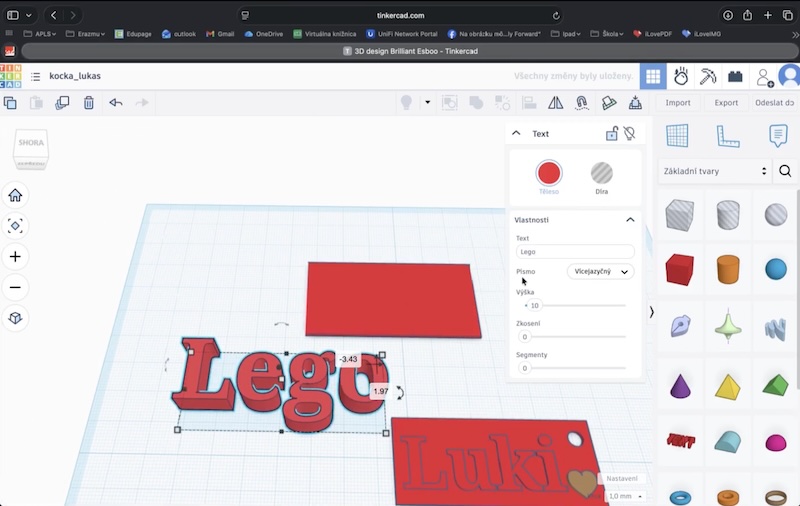Open the Základní tvary category dropdown
800x506 pixels.
point(715,171)
